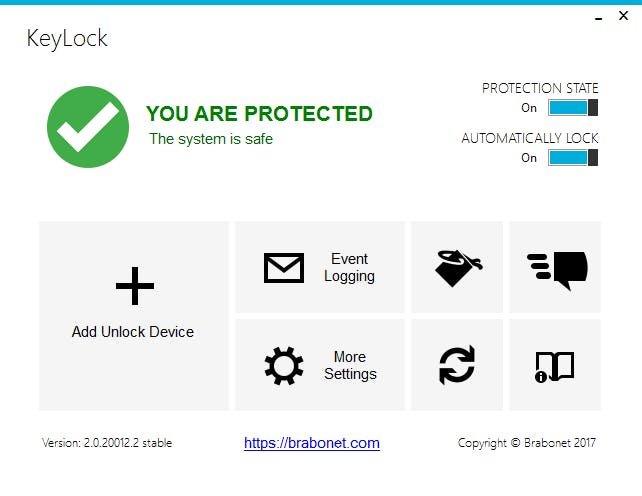Click the KeyLock window title

click(67, 40)
